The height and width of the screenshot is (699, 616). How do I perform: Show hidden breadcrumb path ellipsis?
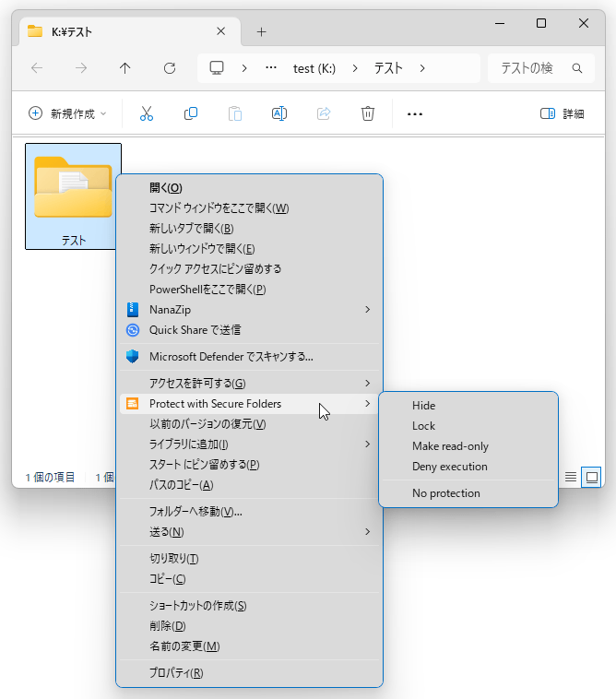pos(271,67)
